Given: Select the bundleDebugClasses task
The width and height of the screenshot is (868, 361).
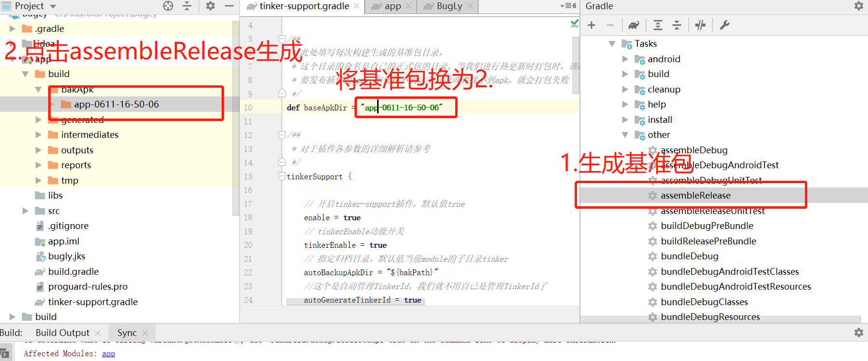Looking at the screenshot, I should pyautogui.click(x=704, y=302).
